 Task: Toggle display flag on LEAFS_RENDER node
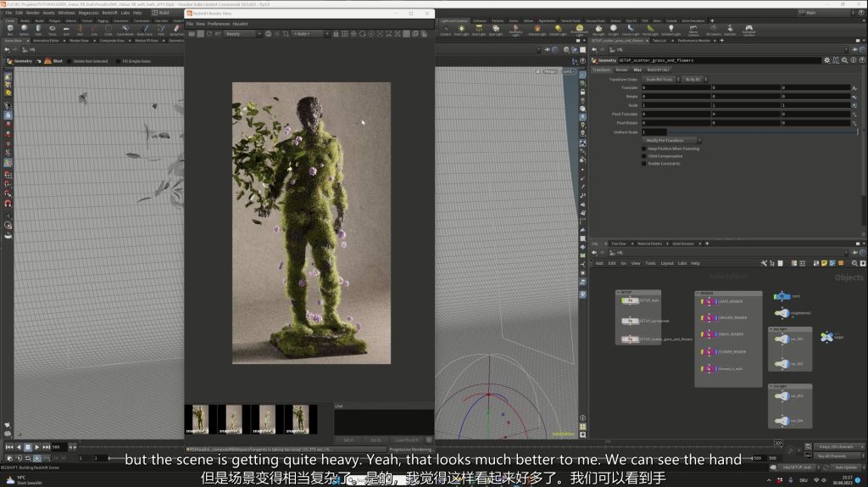[x=715, y=301]
